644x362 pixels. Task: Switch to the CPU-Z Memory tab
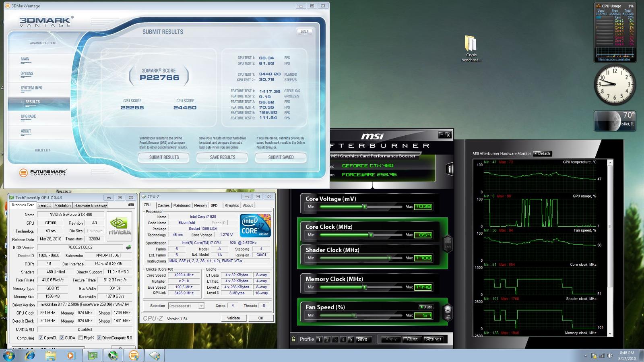(200, 205)
